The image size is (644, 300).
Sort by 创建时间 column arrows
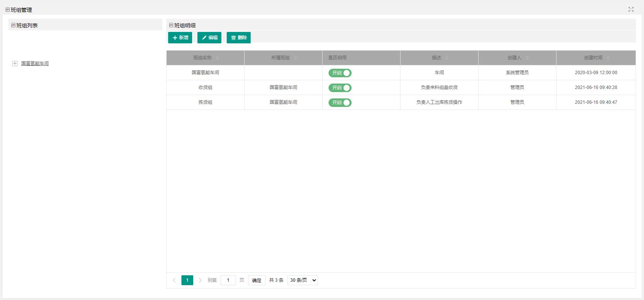tap(608, 58)
